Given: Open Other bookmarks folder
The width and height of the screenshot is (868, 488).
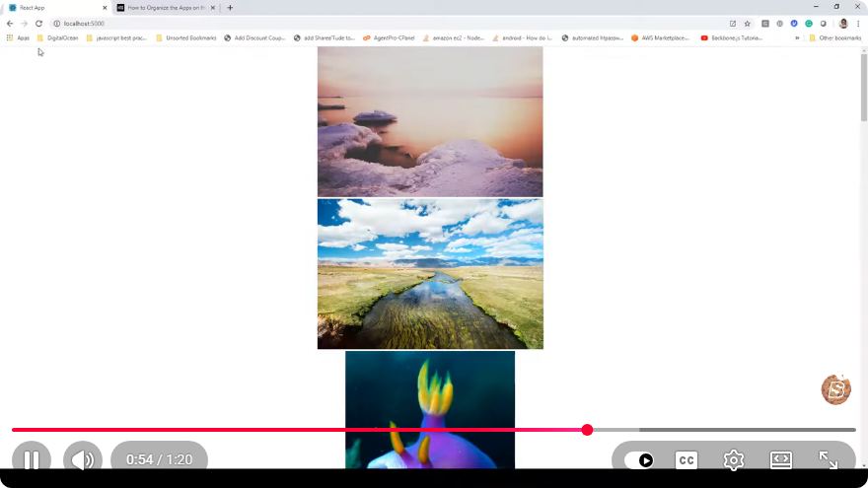Looking at the screenshot, I should [x=834, y=37].
